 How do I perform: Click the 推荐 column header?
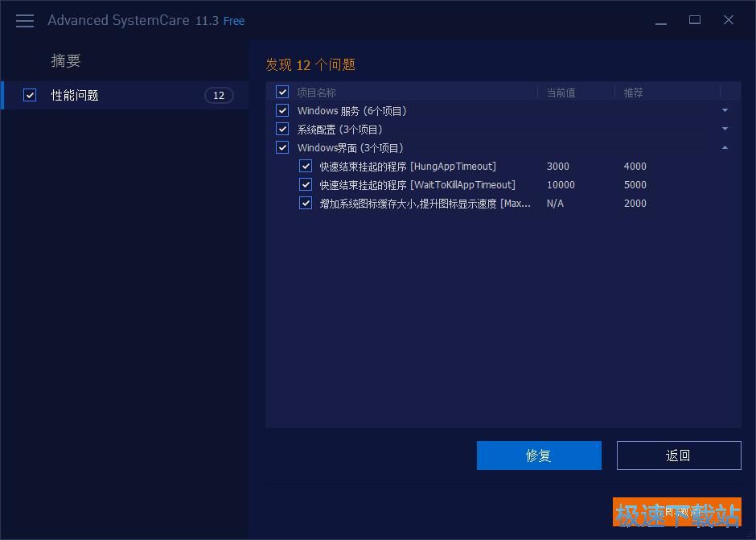click(x=634, y=93)
